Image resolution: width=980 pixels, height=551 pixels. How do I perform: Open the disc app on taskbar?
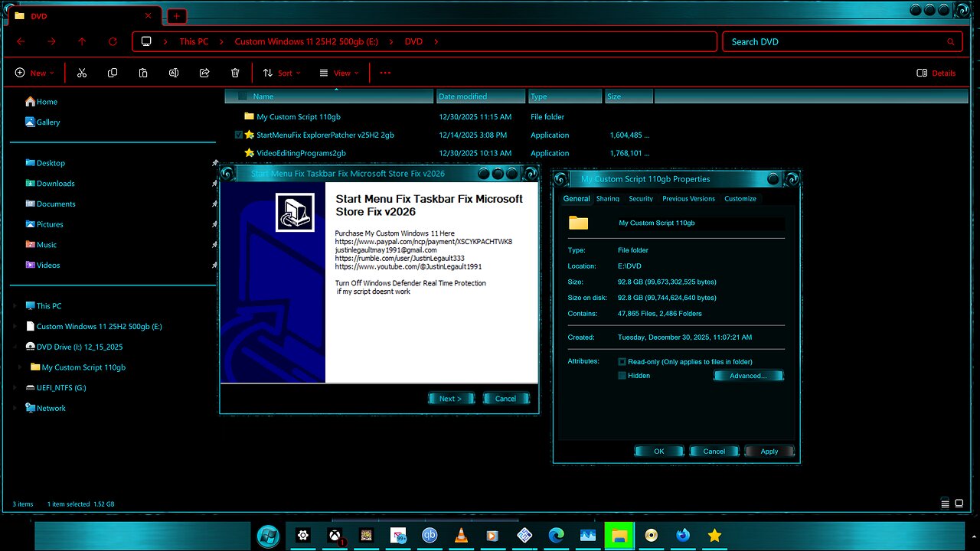[x=652, y=536]
